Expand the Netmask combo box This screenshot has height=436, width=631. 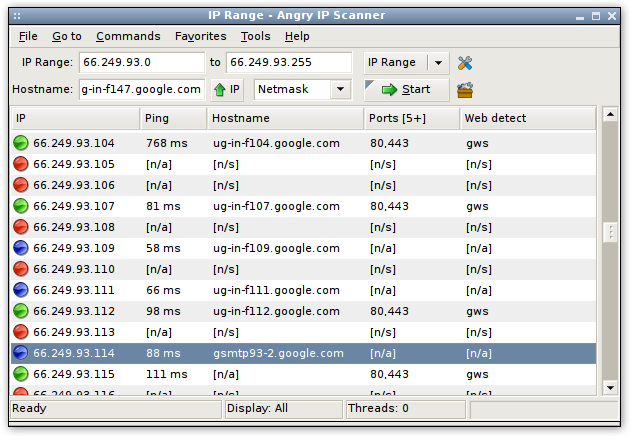(341, 90)
